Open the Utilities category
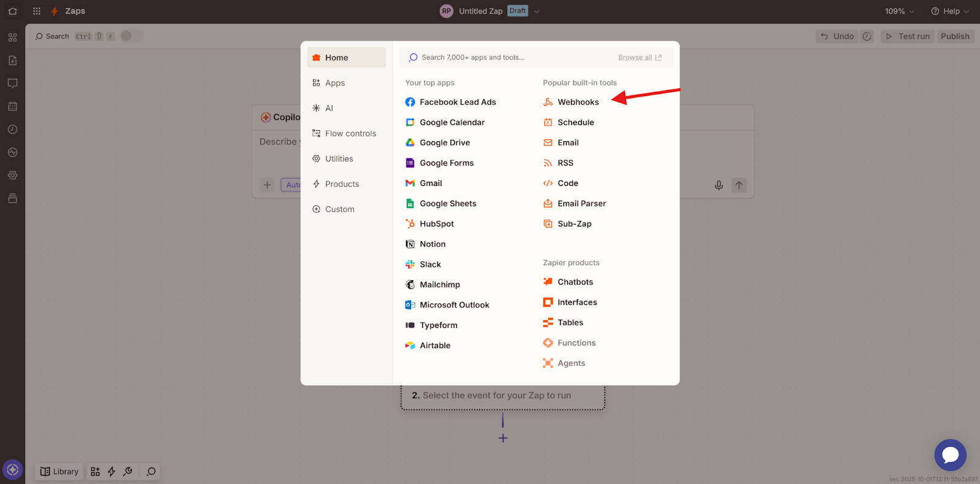 (x=347, y=158)
